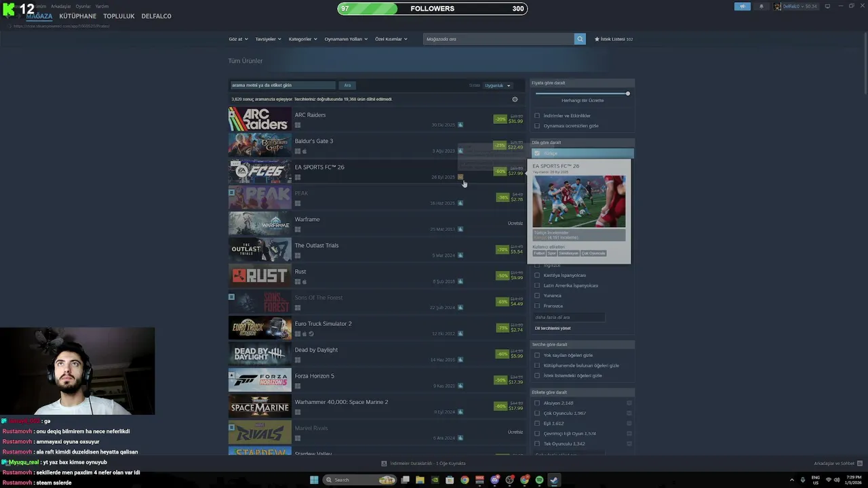Click review rating icon on The Outlast Trials row
The height and width of the screenshot is (488, 868).
click(x=460, y=256)
